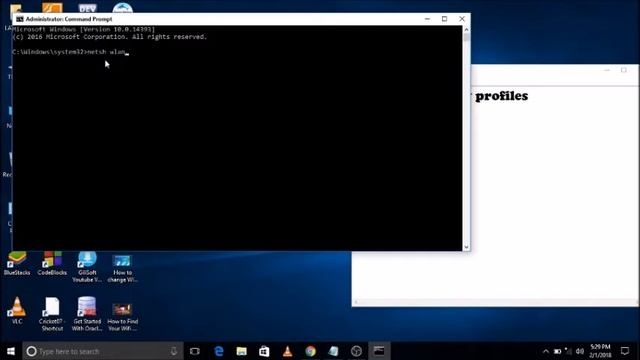The image size is (640, 360).
Task: Open the network tray icon
Action: [569, 351]
